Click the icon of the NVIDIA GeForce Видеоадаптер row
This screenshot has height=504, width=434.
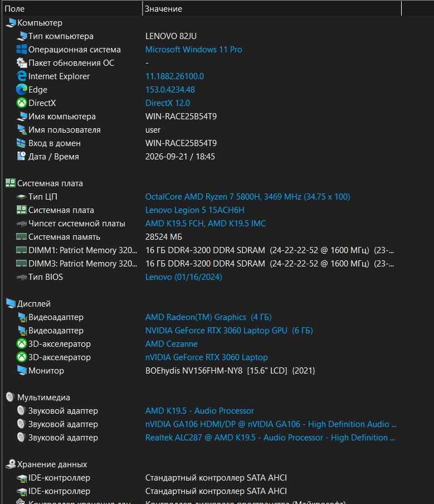coord(22,331)
